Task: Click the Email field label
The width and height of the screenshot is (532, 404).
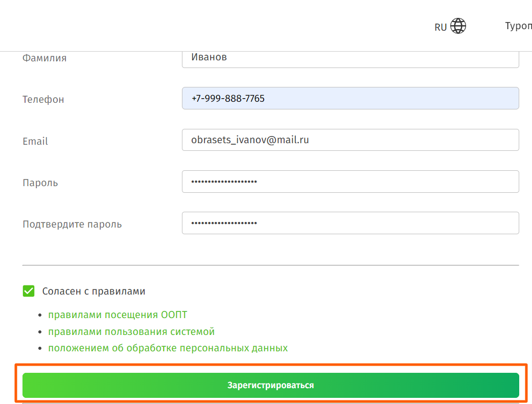Action: [x=35, y=142]
